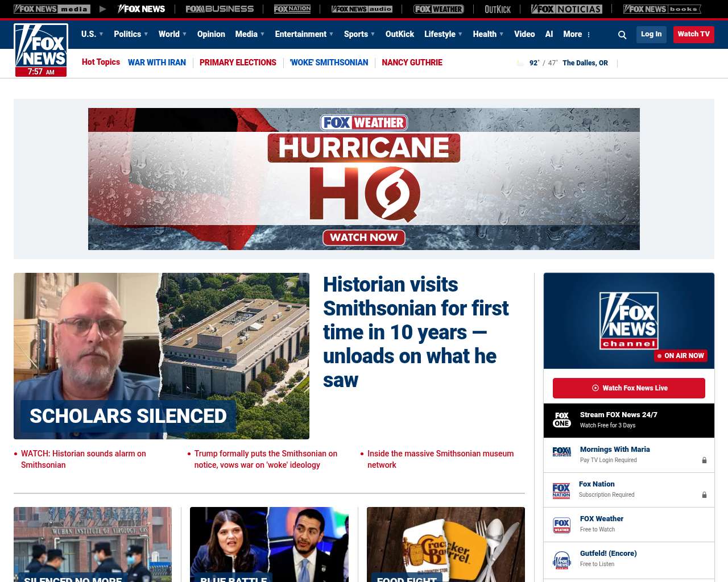Click WATCH NOW on Hurricane HQ banner

pyautogui.click(x=364, y=238)
